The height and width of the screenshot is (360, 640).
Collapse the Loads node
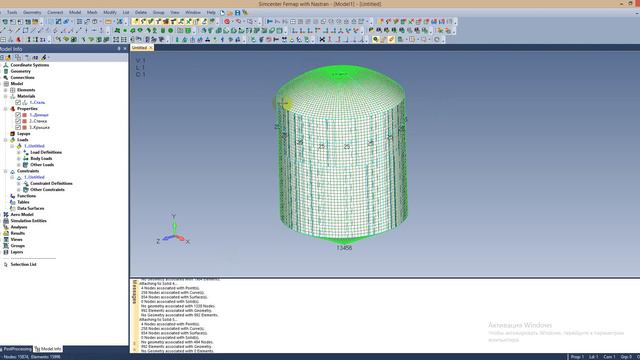click(x=6, y=140)
